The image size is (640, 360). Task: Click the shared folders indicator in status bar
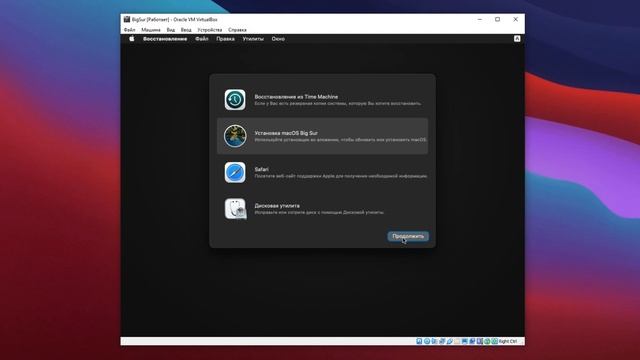point(457,341)
